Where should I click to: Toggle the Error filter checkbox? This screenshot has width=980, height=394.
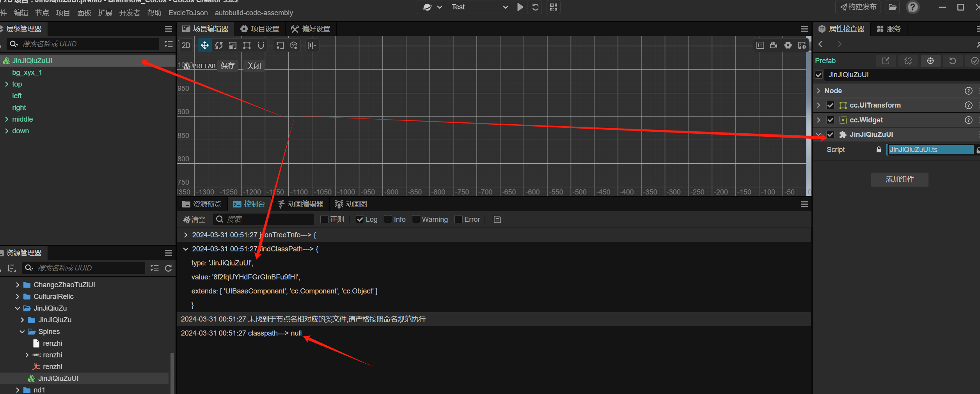[458, 219]
